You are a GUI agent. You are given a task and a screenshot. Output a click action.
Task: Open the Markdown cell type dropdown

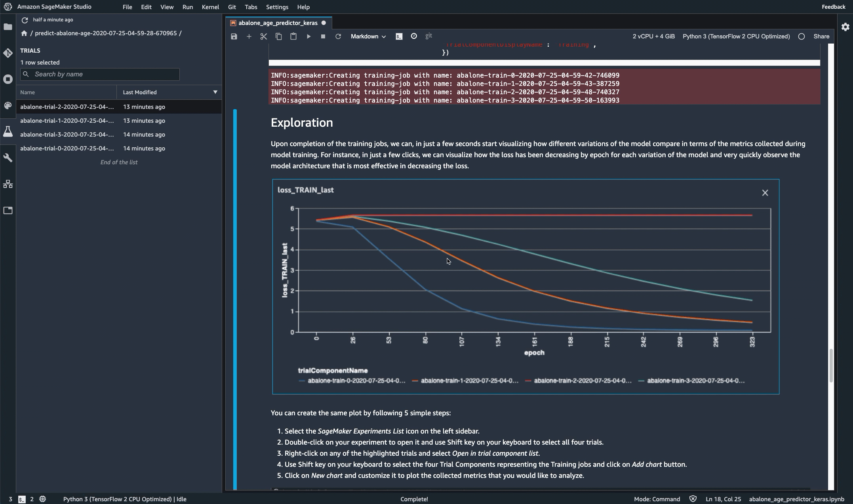[x=368, y=36]
